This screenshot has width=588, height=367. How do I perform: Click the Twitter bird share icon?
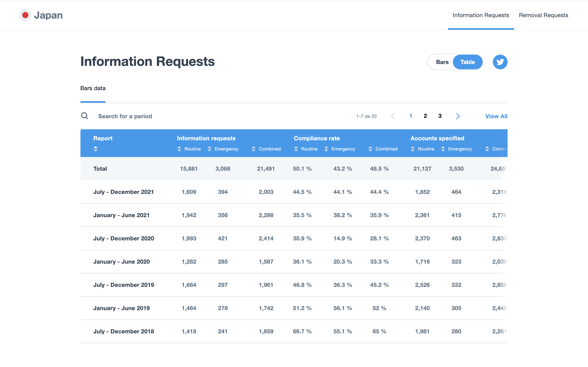click(500, 62)
